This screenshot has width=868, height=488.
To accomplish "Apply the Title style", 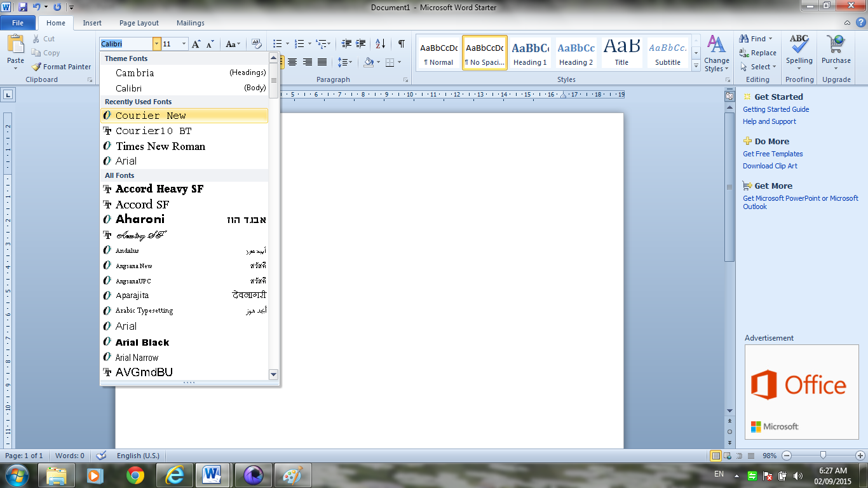I will [x=621, y=53].
